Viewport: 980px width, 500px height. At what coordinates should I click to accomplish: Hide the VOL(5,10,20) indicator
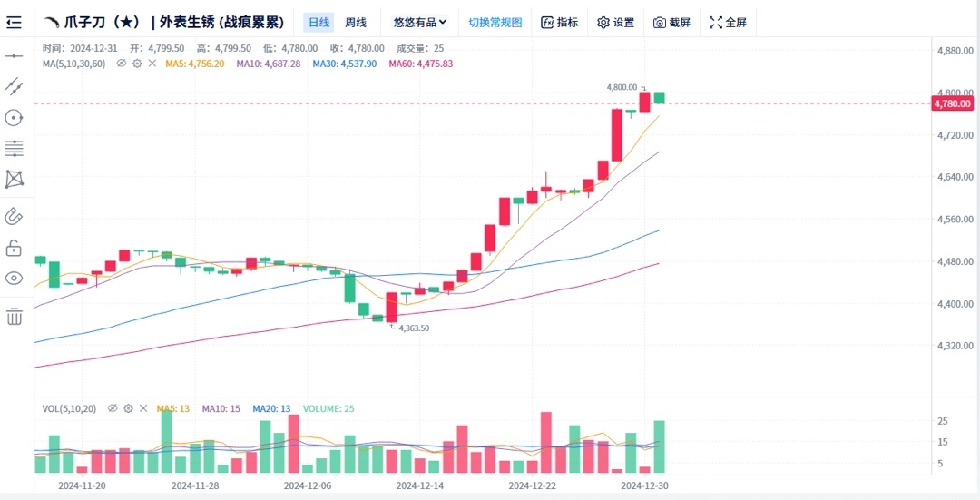(x=113, y=409)
